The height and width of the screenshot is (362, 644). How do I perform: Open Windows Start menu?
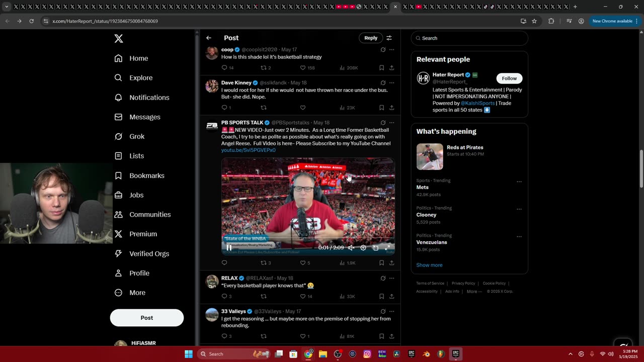point(189,354)
